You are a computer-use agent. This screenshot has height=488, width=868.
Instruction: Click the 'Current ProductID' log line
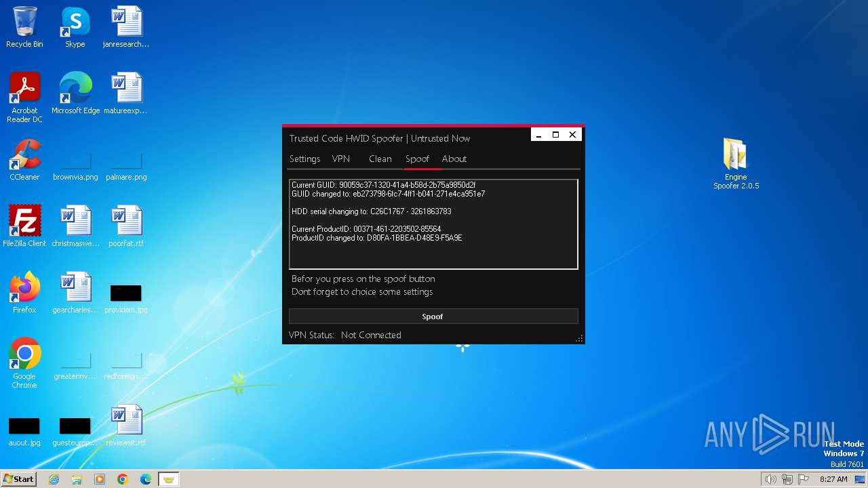[x=366, y=229]
